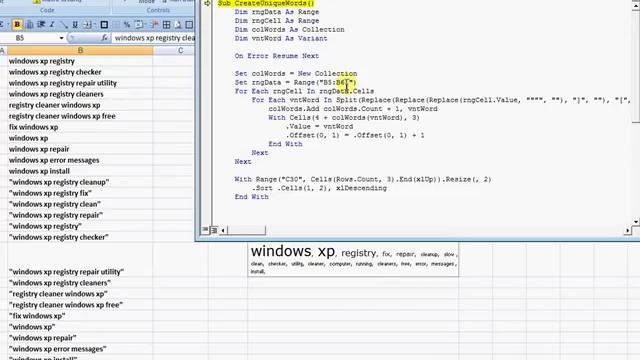Image resolution: width=640 pixels, height=360 pixels.
Task: Click the word cloud text box
Action: pos(353,259)
